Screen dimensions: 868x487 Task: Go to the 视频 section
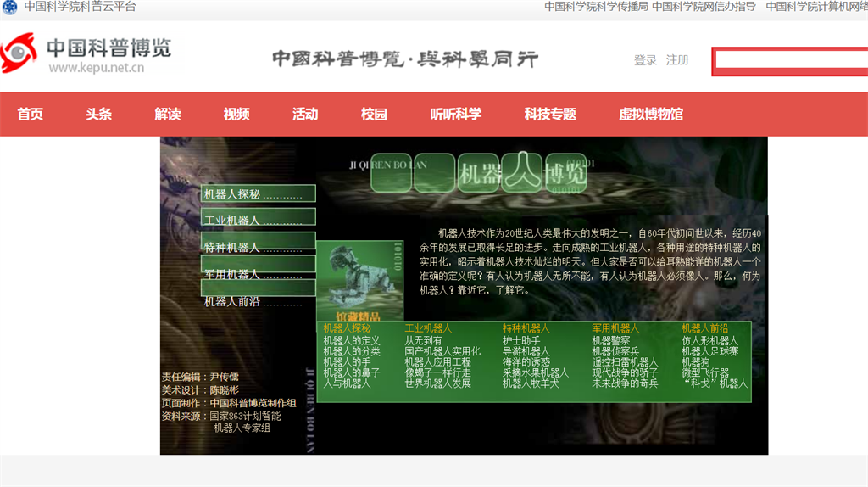[x=236, y=115]
